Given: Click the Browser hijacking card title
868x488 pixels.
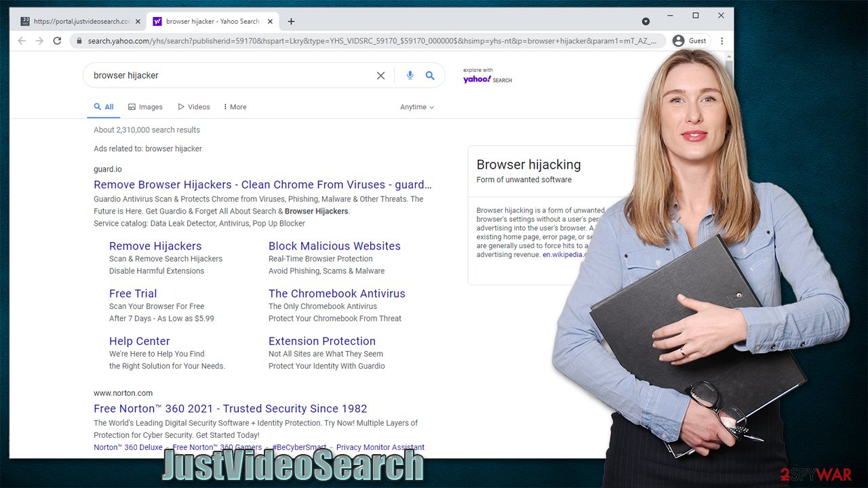Looking at the screenshot, I should 529,165.
